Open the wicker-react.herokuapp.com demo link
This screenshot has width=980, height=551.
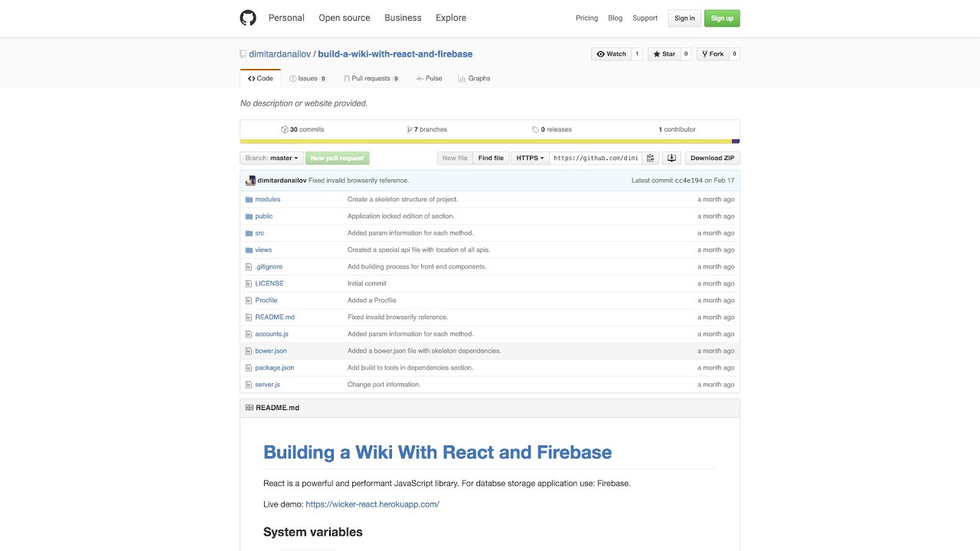point(372,504)
